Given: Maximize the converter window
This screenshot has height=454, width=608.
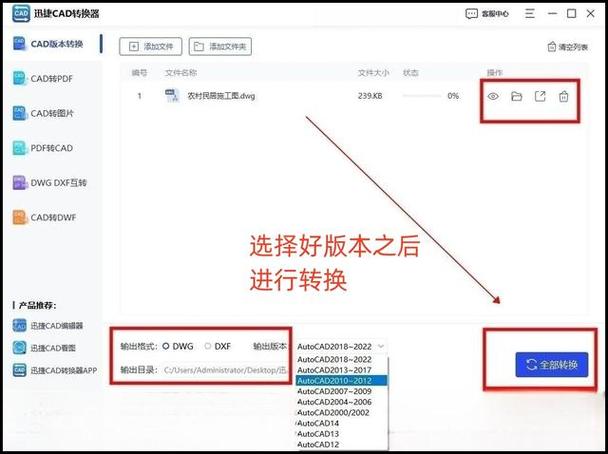Looking at the screenshot, I should click(572, 14).
